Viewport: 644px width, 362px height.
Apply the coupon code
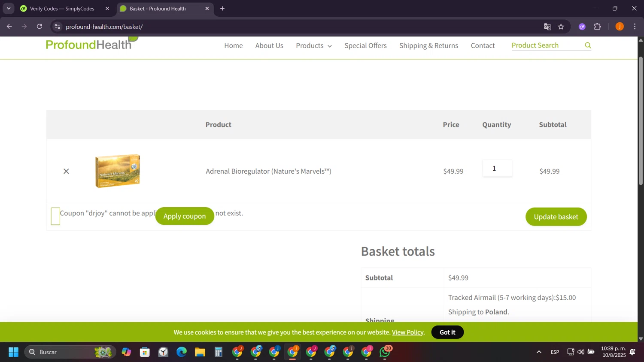tap(185, 216)
